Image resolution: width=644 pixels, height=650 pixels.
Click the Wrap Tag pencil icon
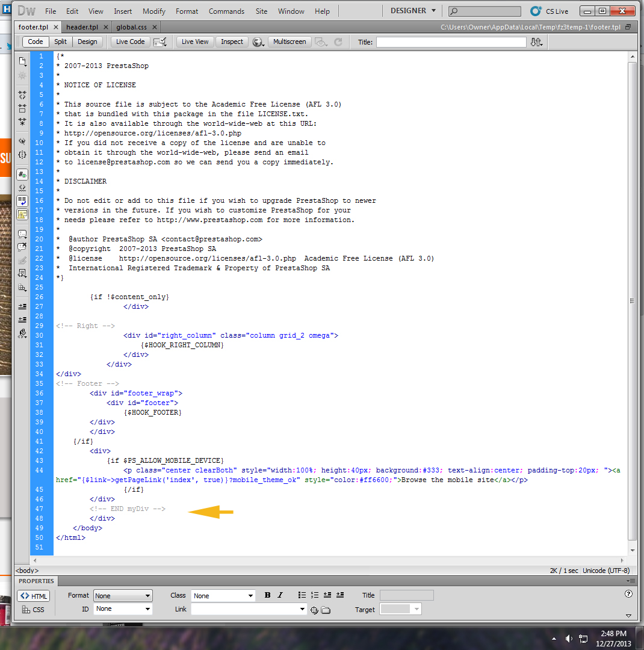(22, 261)
